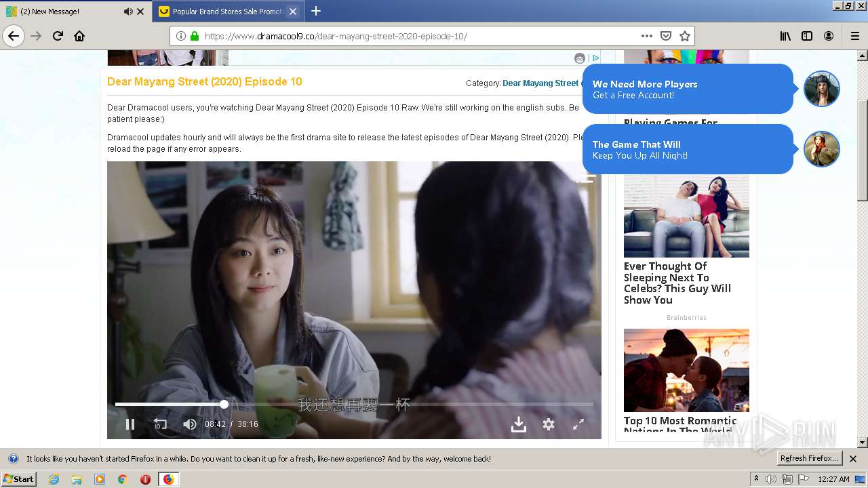This screenshot has height=488, width=868.
Task: Click the green secure connection padlock
Action: 195,36
